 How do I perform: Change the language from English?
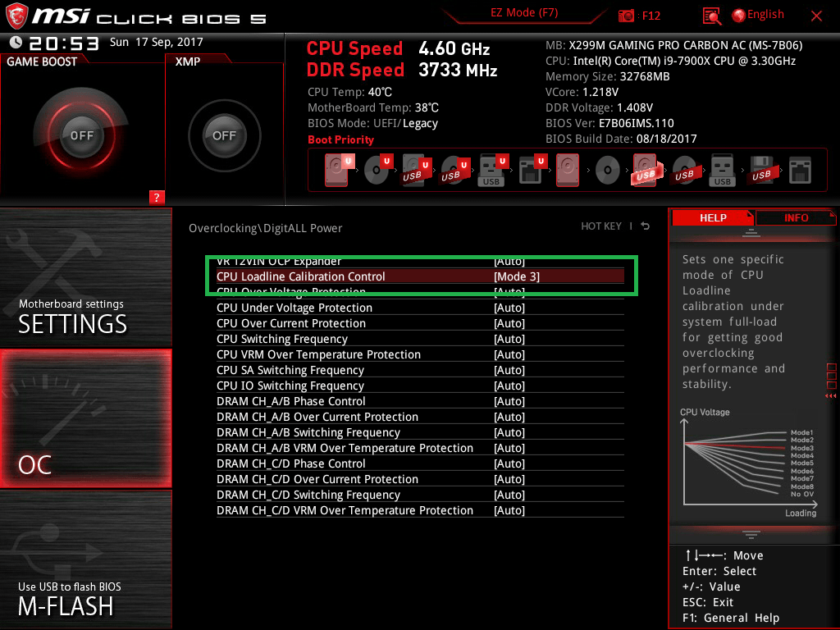[x=758, y=15]
